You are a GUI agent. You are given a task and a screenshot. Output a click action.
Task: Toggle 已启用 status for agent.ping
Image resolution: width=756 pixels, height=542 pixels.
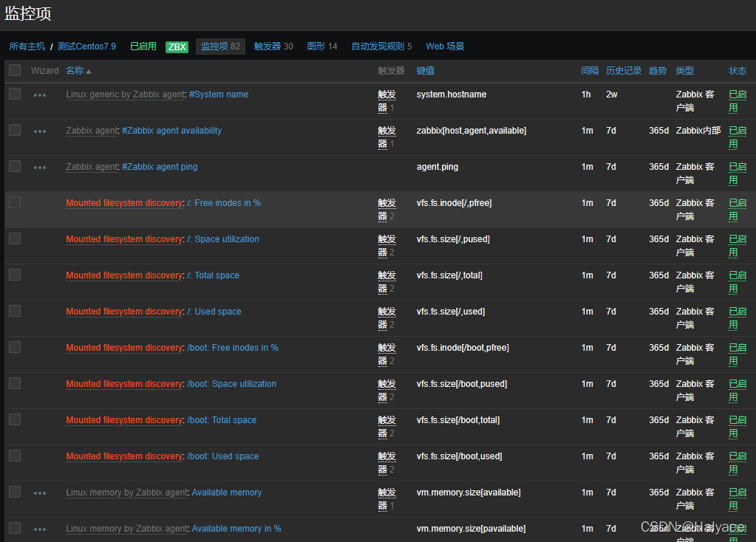pyautogui.click(x=738, y=174)
